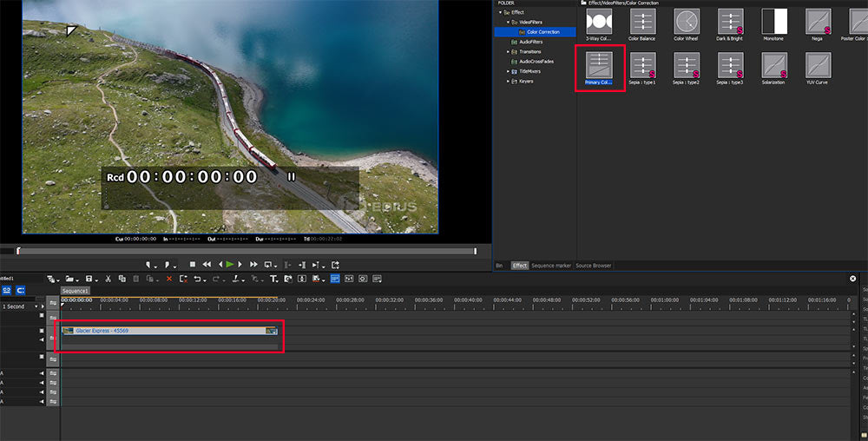This screenshot has height=441, width=868.
Task: Click the 3-Way Color Correction effect
Action: tap(599, 22)
